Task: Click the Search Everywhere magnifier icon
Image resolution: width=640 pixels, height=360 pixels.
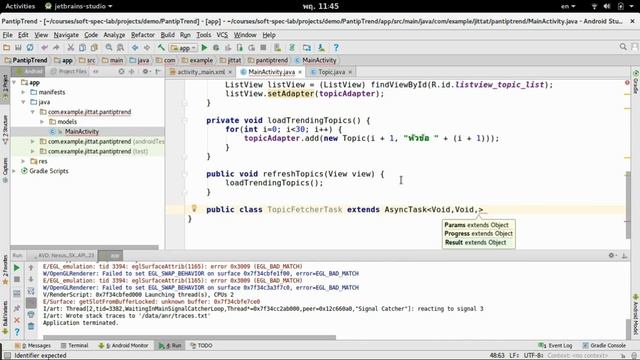Action: (623, 47)
